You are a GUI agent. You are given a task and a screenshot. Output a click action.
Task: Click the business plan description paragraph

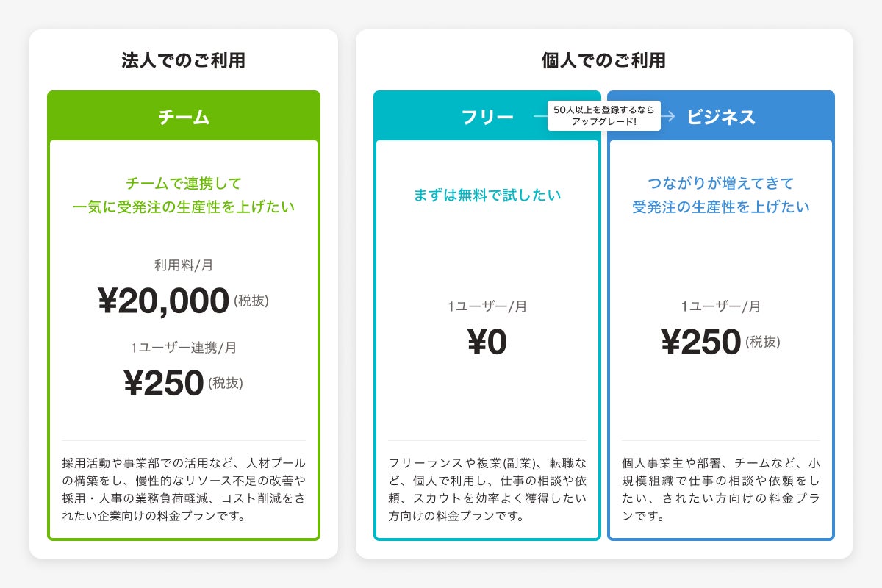(721, 490)
